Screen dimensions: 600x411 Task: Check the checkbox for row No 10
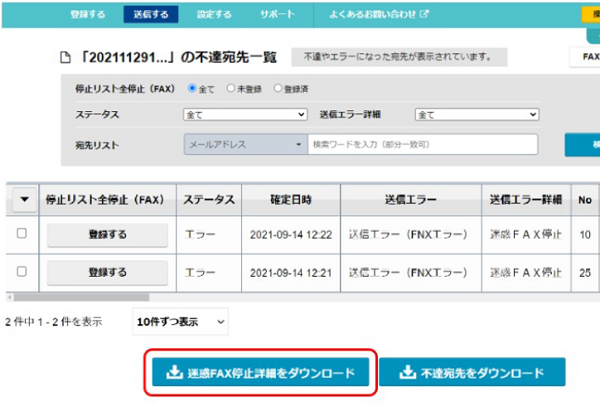coord(22,233)
